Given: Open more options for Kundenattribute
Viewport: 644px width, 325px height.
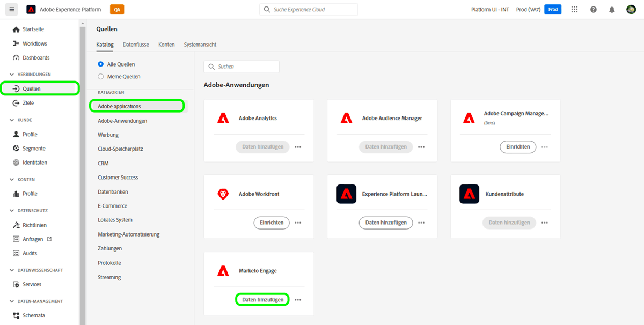Looking at the screenshot, I should (544, 223).
